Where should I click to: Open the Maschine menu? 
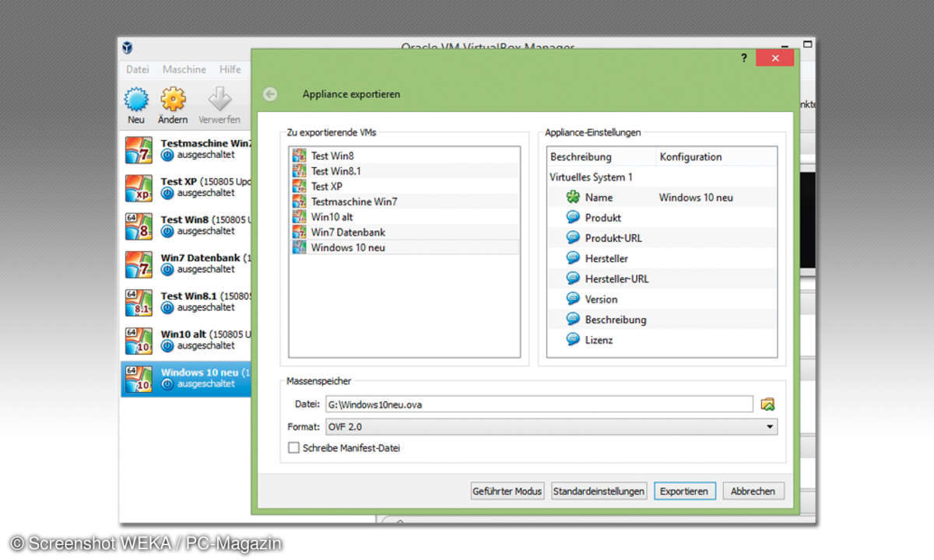click(184, 69)
